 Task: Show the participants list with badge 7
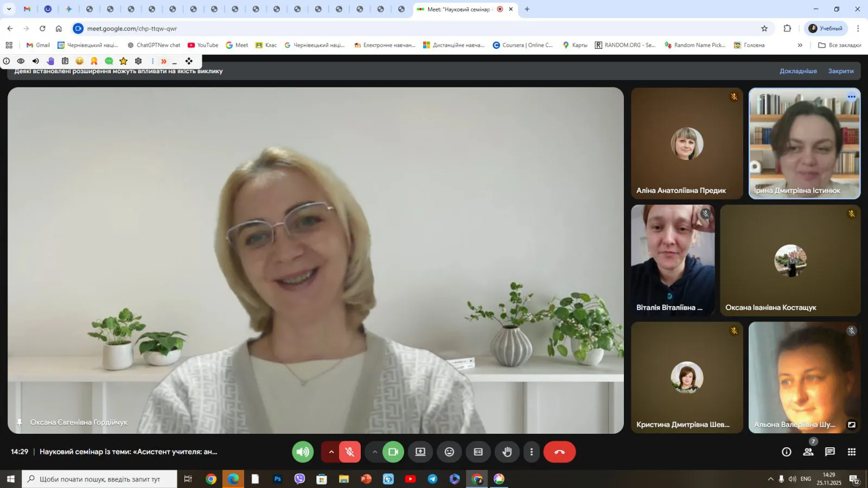click(808, 452)
